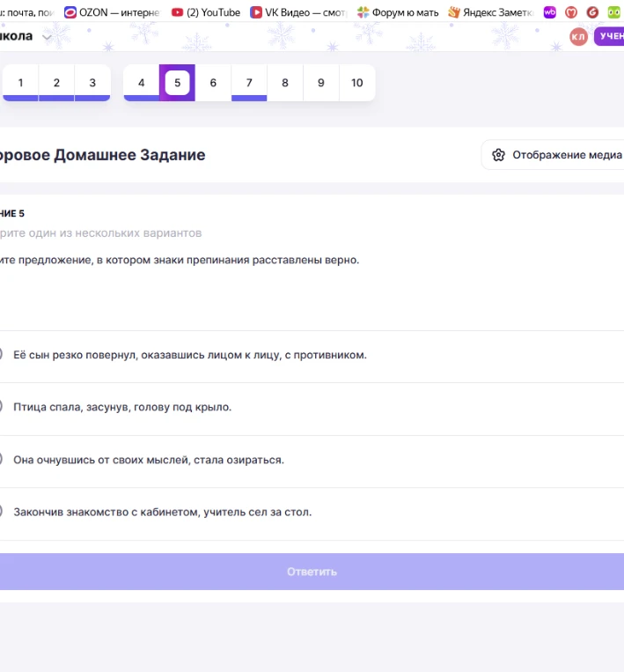Click the 'Домашнее Задание' heading
Viewport: 624px width, 672px height.
click(129, 155)
